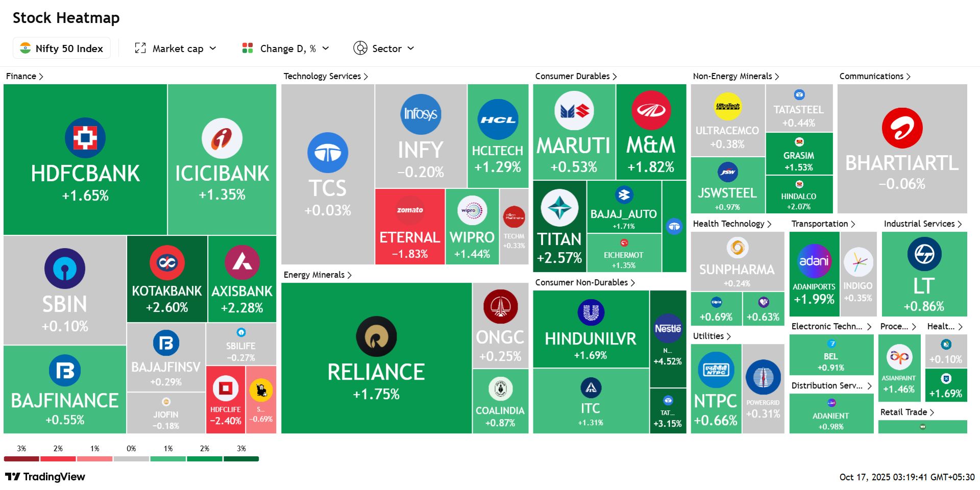Expand the Finance sector

click(x=24, y=76)
